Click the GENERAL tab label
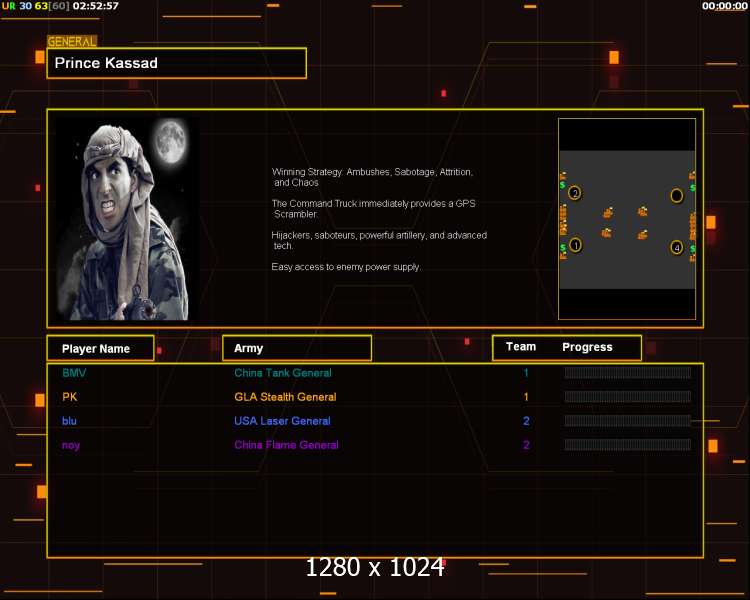750x600 pixels. (72, 42)
